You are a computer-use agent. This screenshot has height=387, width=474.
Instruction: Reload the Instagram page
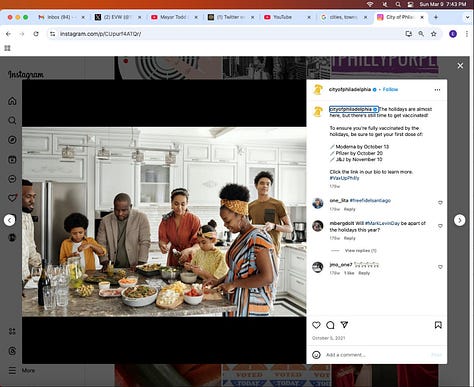(x=36, y=34)
